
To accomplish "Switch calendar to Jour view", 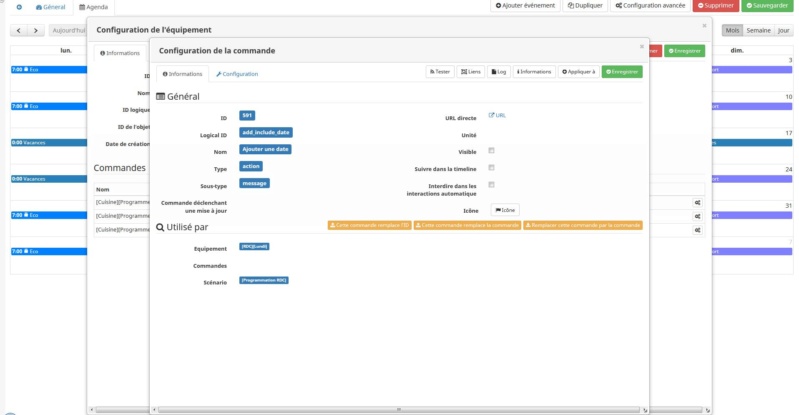I will pos(783,31).
